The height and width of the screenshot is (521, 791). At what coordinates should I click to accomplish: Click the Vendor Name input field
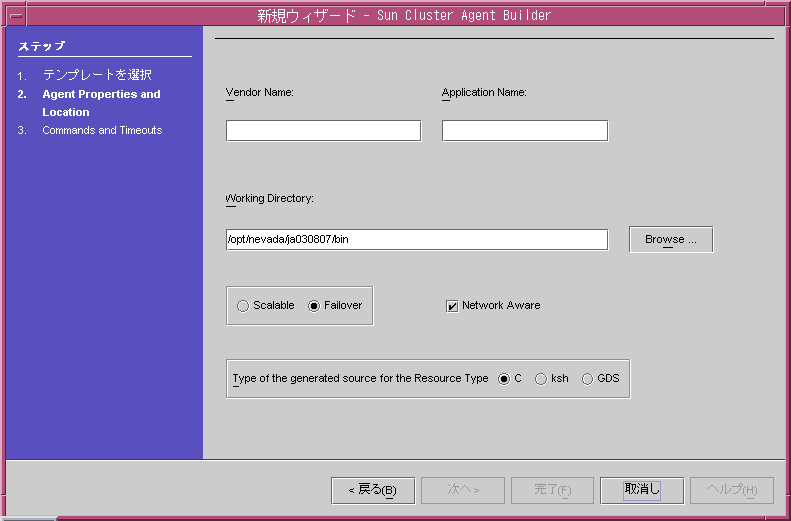[x=323, y=131]
